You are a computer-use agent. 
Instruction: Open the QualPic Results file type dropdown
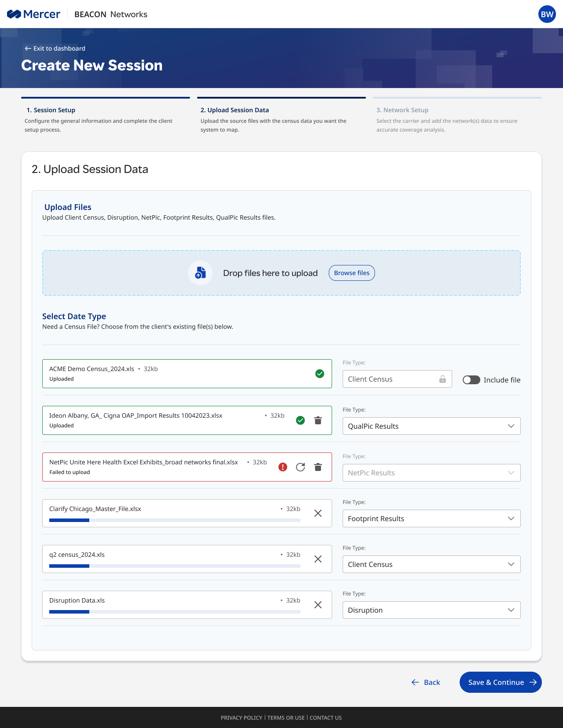point(431,426)
